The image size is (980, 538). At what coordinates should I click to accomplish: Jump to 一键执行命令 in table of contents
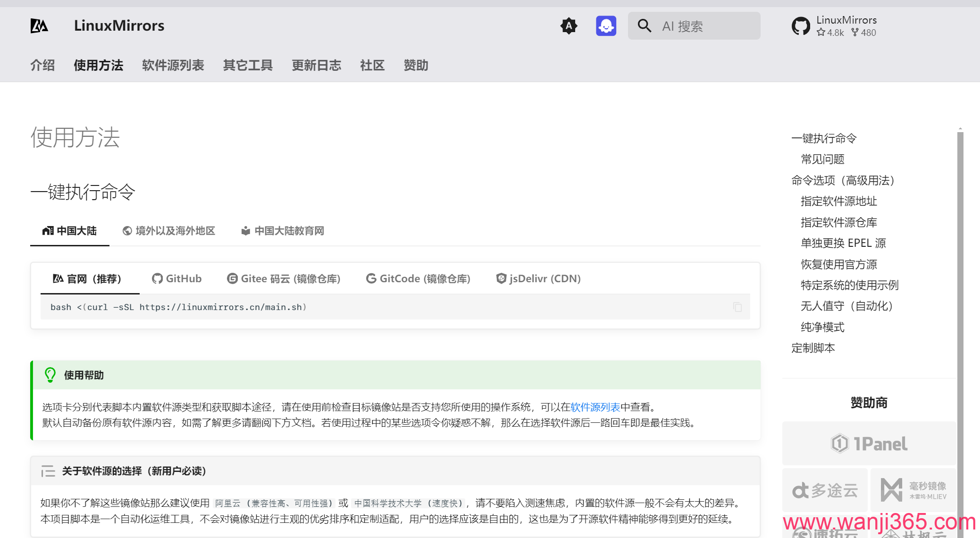824,138
